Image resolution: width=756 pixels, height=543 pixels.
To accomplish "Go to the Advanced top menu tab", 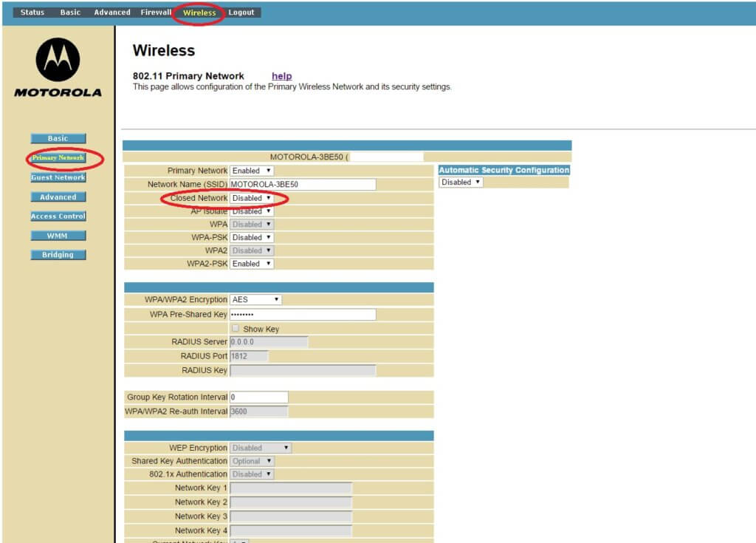I will [x=112, y=12].
